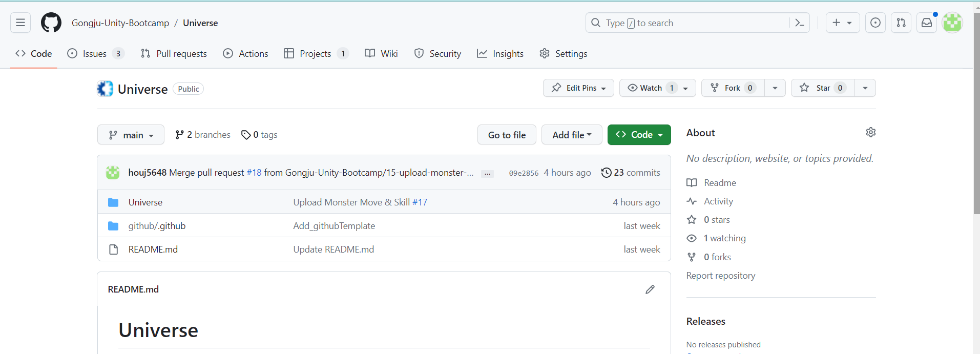This screenshot has height=354, width=980.
Task: Open the github/.github folder
Action: (157, 226)
